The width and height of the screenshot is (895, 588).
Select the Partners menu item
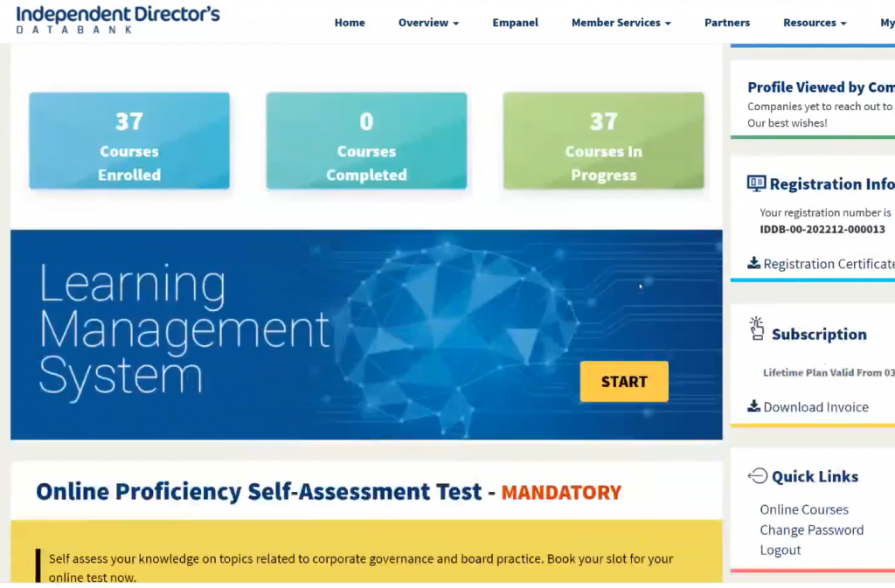(x=727, y=23)
